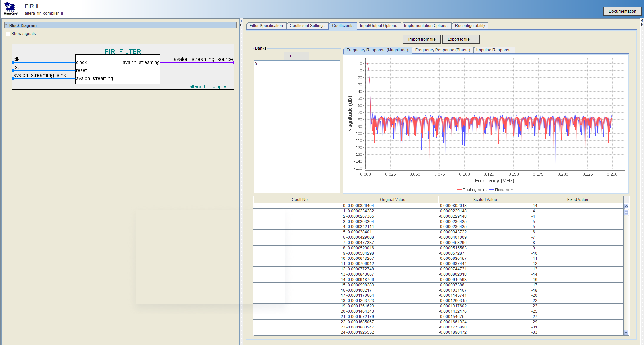
Task: Click the scrollbar up arrow on coefficient table
Action: pyautogui.click(x=626, y=205)
